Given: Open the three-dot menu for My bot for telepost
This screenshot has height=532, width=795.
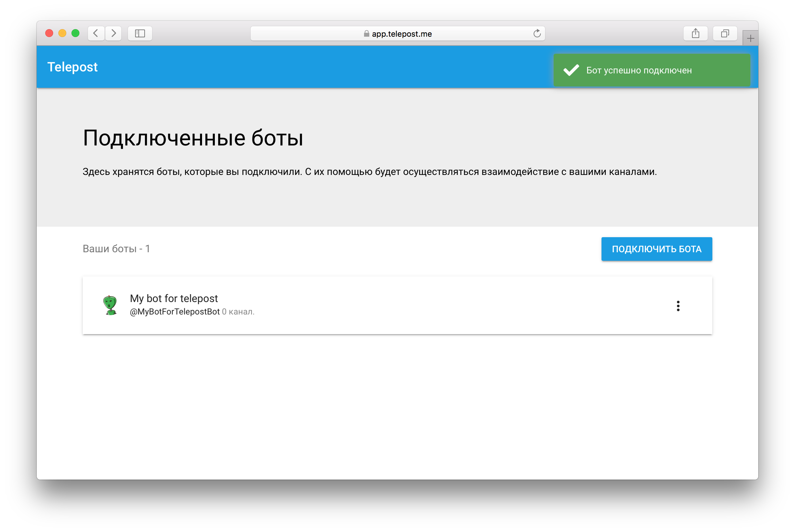Looking at the screenshot, I should tap(678, 305).
